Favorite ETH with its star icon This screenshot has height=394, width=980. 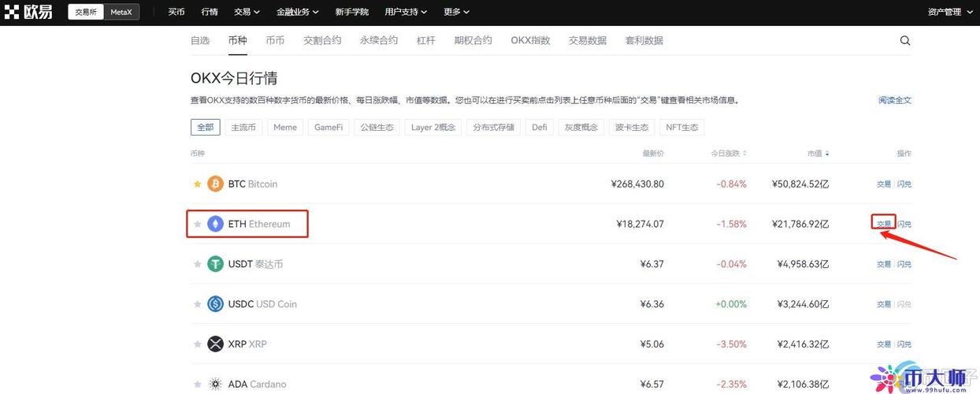pos(198,224)
